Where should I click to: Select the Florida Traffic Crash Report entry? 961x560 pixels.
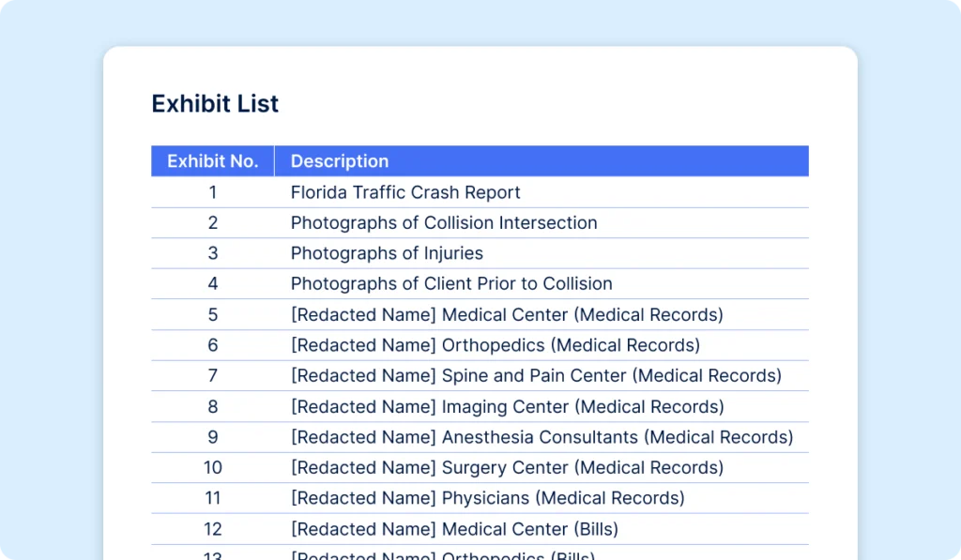coord(405,192)
